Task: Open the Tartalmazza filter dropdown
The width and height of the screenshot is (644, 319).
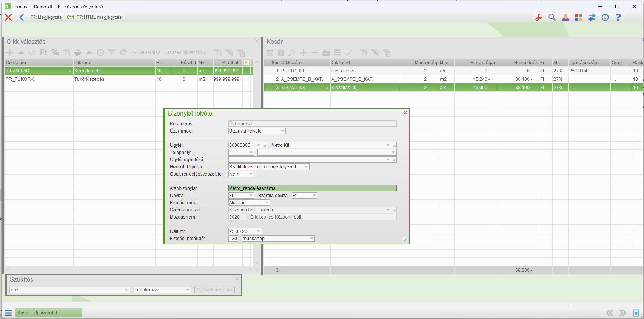Action: click(188, 290)
